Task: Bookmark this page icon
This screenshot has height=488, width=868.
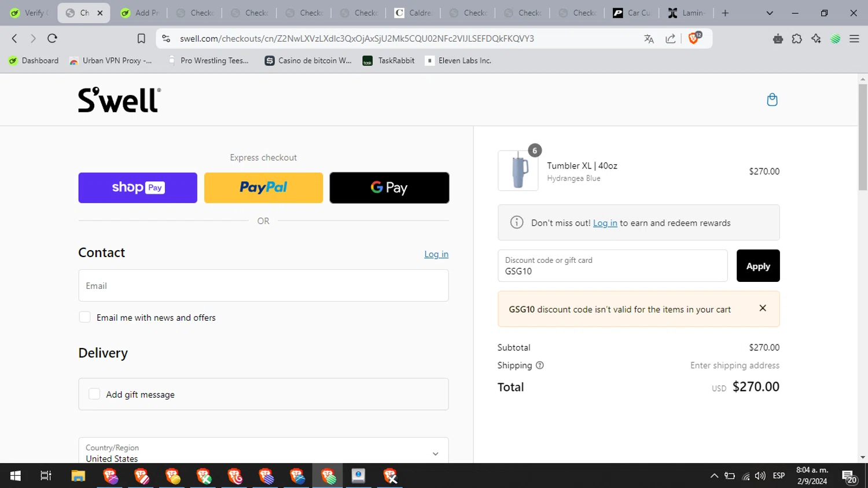Action: pos(141,38)
